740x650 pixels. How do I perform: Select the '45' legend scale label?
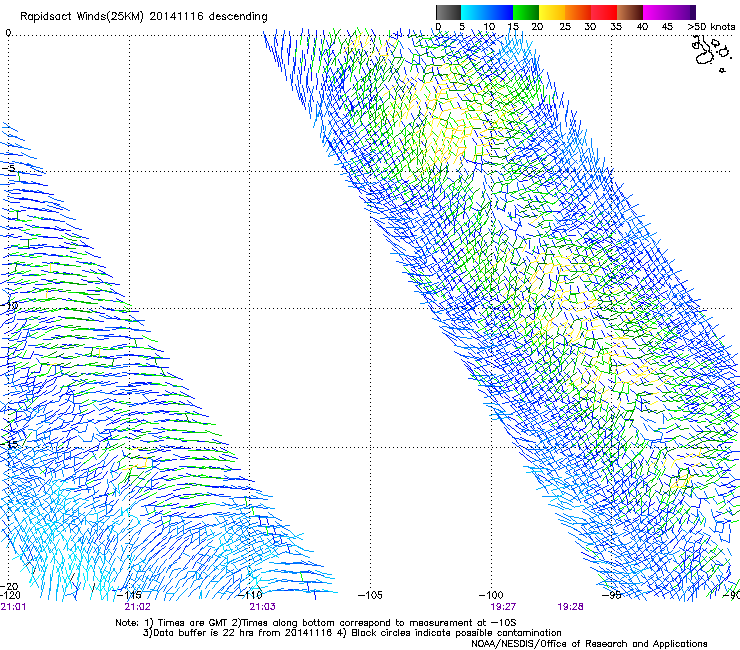click(667, 27)
